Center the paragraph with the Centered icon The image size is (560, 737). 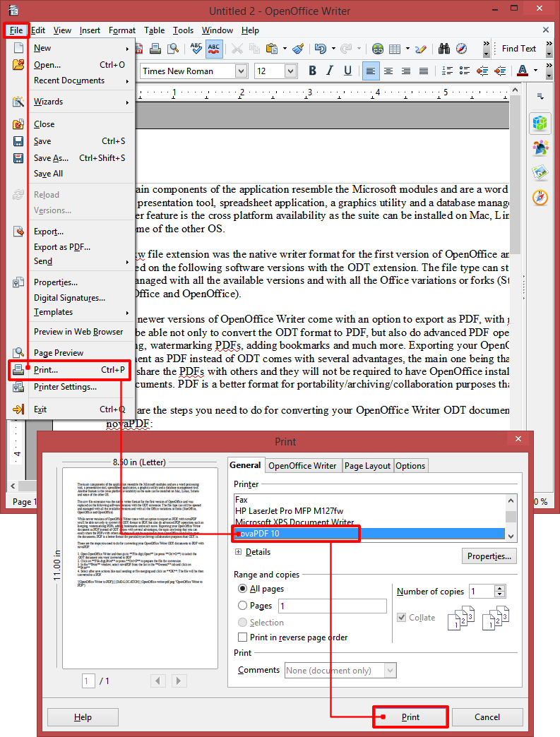coord(388,71)
